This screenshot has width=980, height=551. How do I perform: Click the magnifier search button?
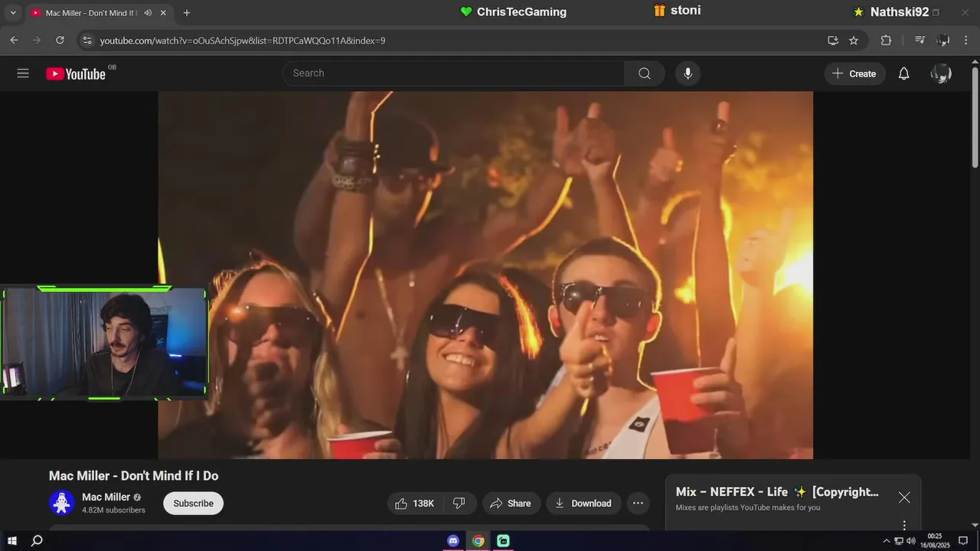click(x=645, y=73)
